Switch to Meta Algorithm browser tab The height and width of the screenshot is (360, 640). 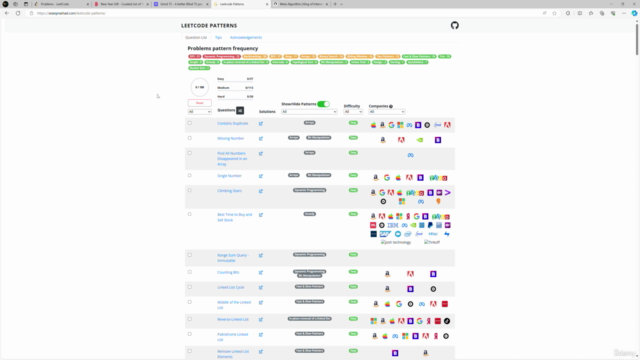(x=301, y=4)
